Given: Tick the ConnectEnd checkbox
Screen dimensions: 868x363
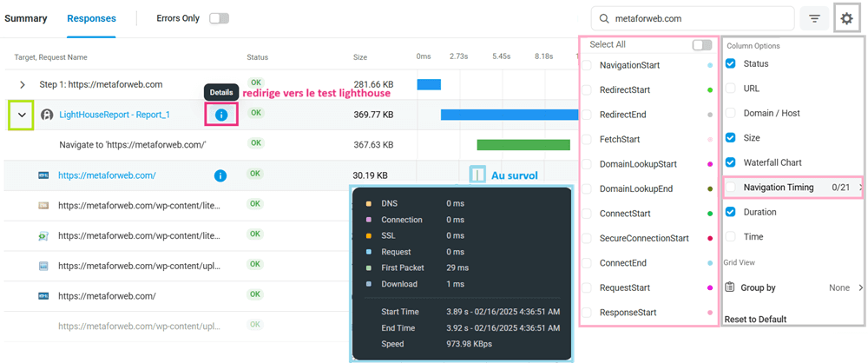Looking at the screenshot, I should pyautogui.click(x=587, y=262).
